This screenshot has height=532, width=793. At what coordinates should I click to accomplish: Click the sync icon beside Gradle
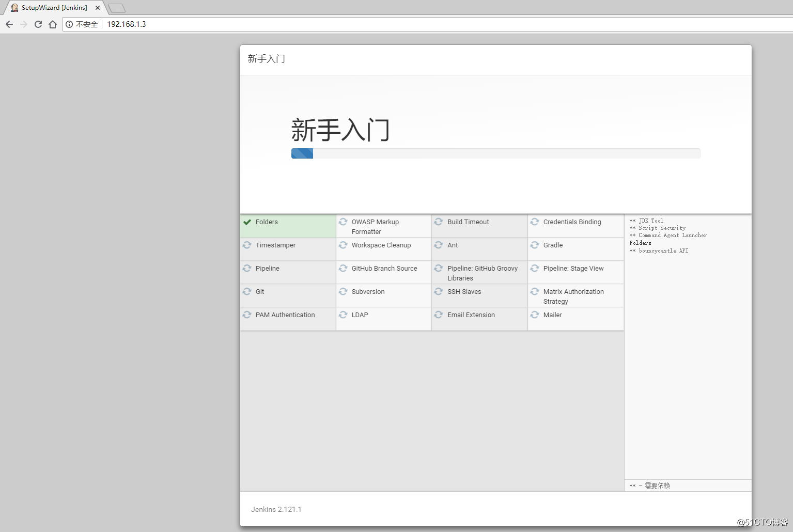[535, 245]
